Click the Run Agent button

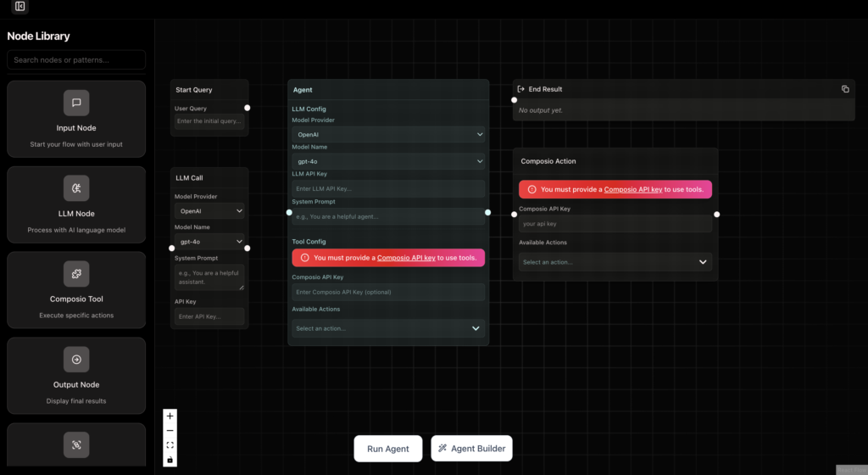point(388,449)
